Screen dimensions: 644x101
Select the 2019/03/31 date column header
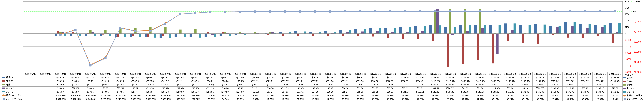(x=495, y=74)
